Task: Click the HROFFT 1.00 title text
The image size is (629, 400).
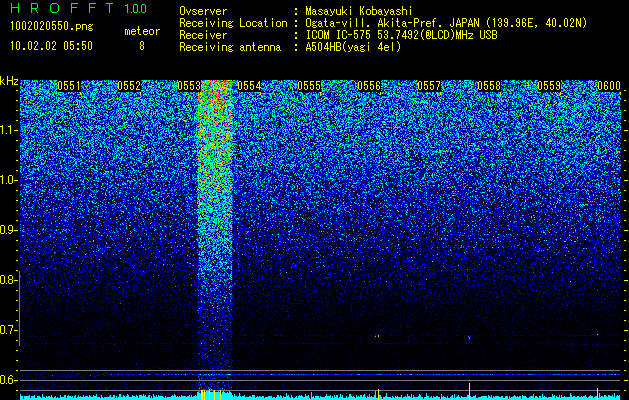Action: 79,8
